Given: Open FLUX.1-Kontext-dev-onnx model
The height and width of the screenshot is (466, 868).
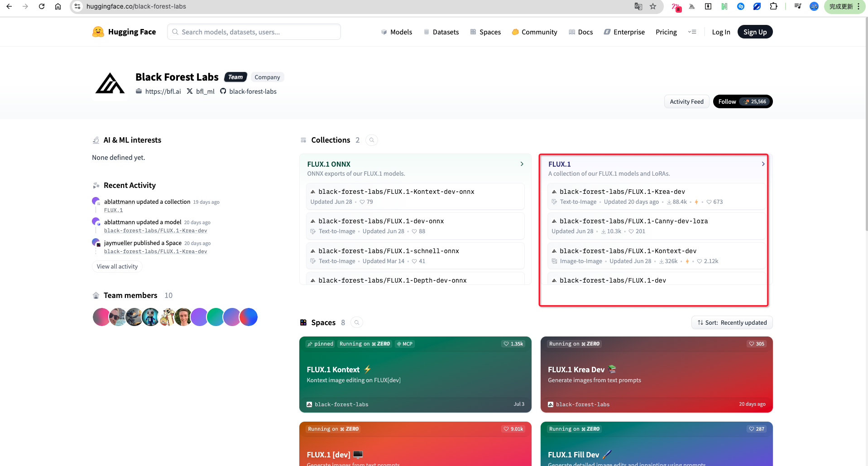Looking at the screenshot, I should click(415, 197).
